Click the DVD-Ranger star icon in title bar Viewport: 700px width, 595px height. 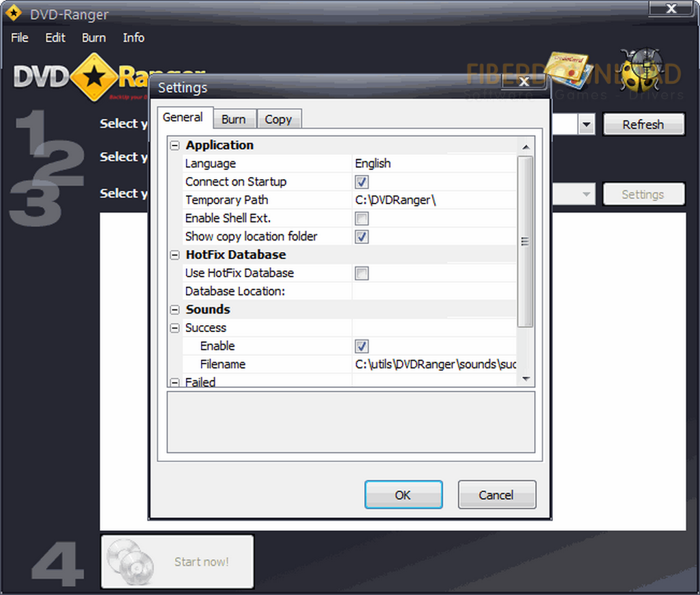click(x=14, y=12)
